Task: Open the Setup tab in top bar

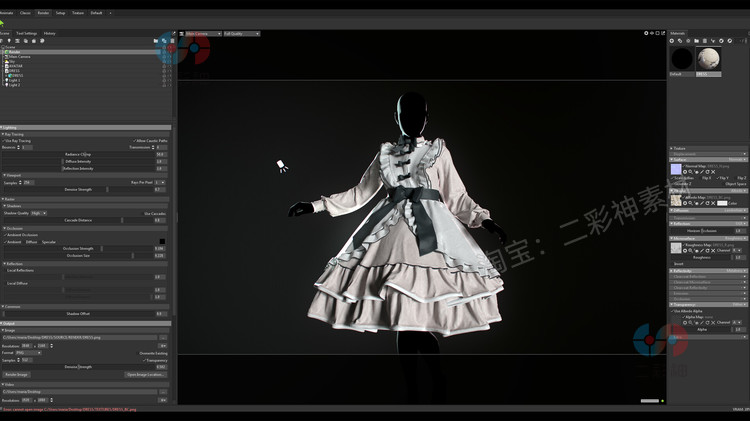Action: [60, 13]
